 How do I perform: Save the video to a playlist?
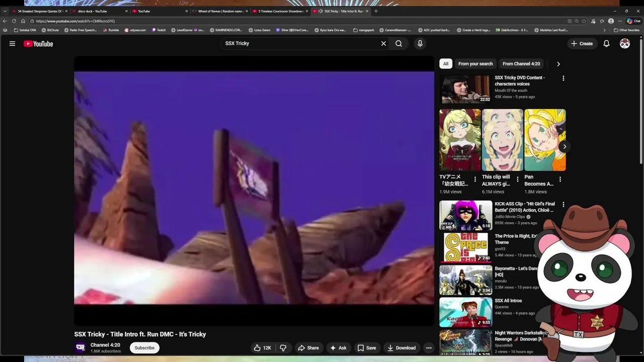click(367, 348)
